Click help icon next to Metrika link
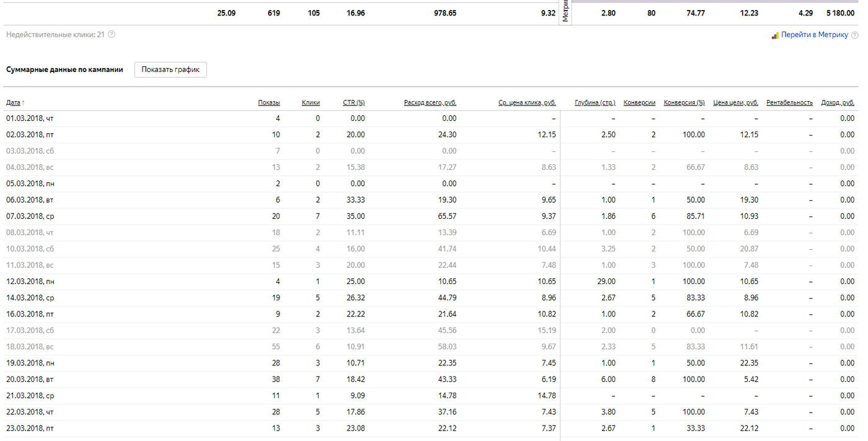Viewport: 868px width, 441px height. 855,35
